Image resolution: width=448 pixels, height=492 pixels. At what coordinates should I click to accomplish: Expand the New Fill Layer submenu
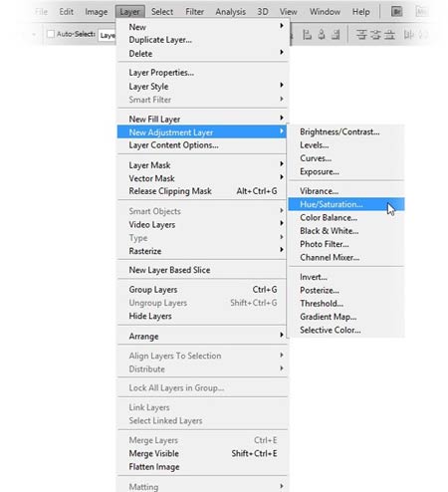pyautogui.click(x=202, y=119)
